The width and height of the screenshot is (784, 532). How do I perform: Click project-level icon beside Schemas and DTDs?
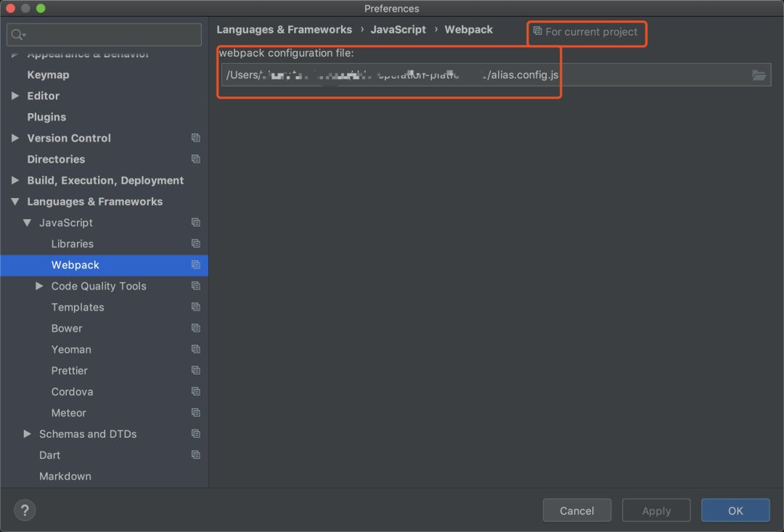[x=195, y=434]
